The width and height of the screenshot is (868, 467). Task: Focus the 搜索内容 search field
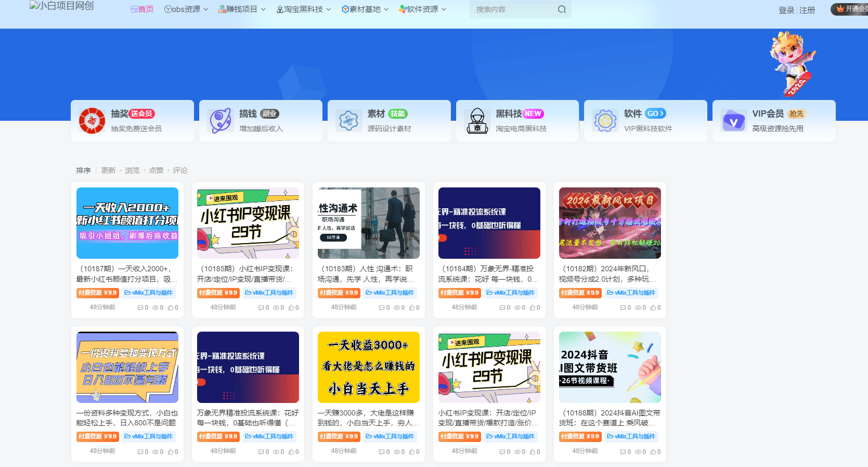(512, 9)
